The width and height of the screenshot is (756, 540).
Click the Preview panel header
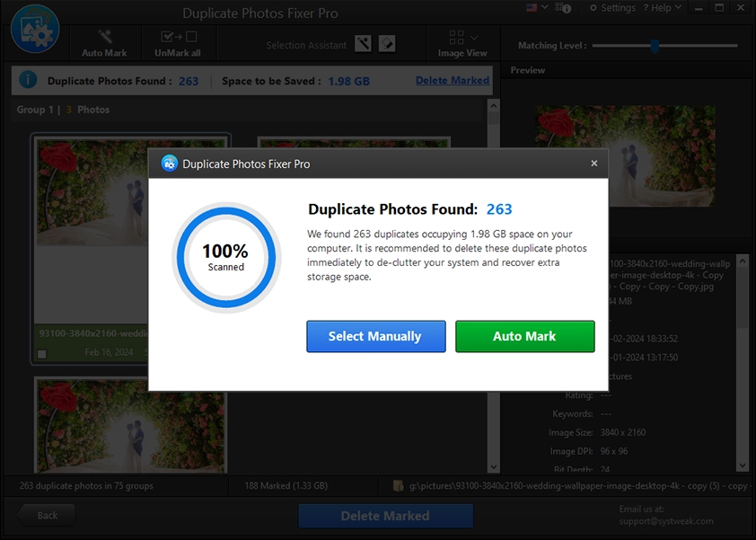(629, 70)
